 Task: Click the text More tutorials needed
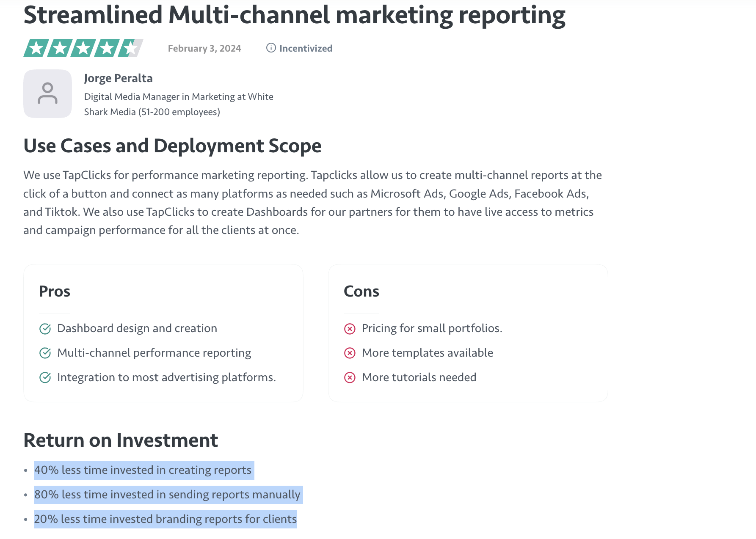[x=419, y=377]
